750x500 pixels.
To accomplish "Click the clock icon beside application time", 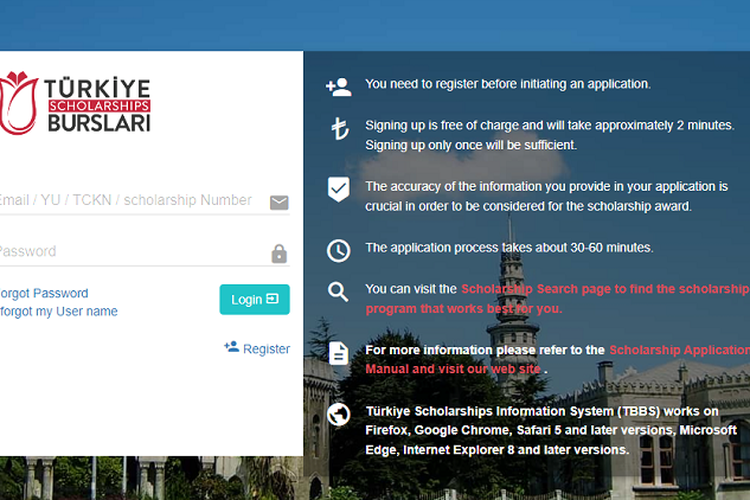I will (338, 250).
